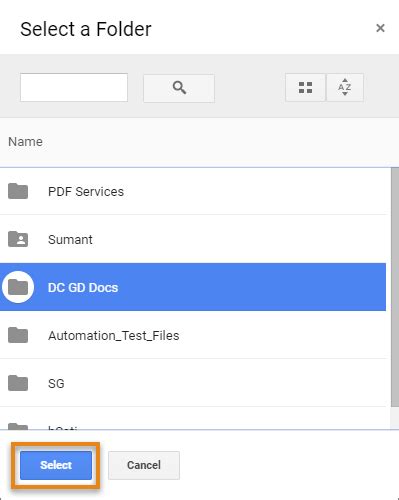Image resolution: width=399 pixels, height=500 pixels.
Task: Select the Sumant folder name
Action: click(x=70, y=240)
